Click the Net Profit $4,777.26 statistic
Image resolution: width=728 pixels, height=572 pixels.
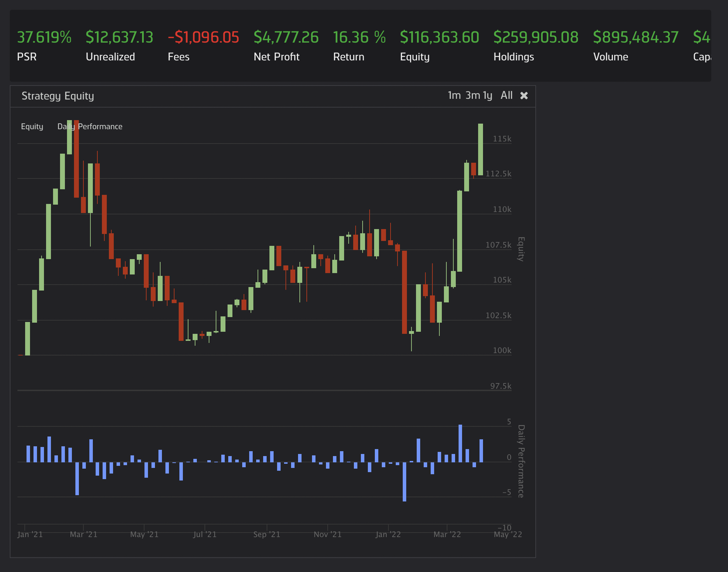[286, 37]
